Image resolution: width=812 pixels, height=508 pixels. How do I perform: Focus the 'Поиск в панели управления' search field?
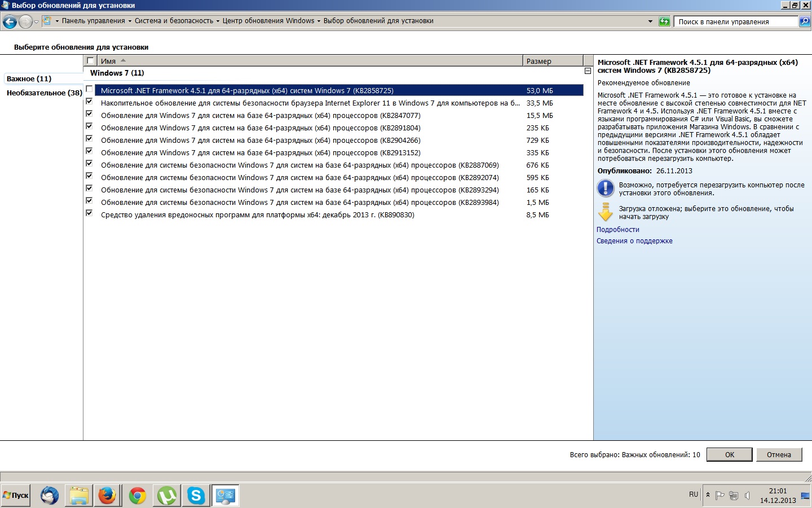pyautogui.click(x=736, y=21)
